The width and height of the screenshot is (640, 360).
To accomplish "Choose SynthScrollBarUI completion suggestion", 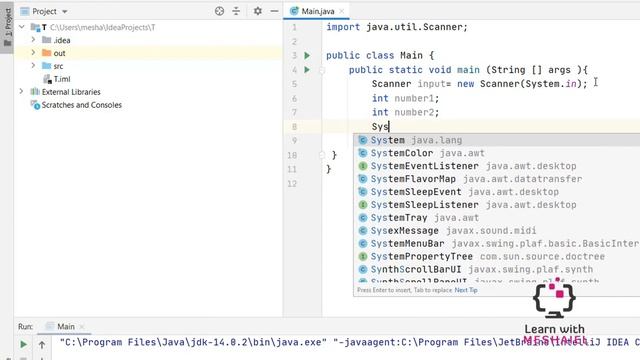I will coord(496,269).
